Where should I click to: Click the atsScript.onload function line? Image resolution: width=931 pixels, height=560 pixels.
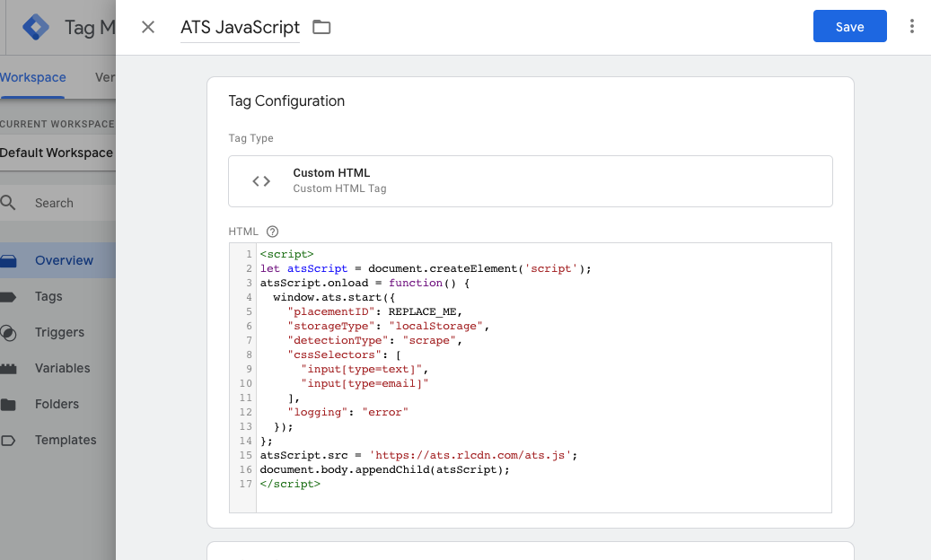coord(364,284)
